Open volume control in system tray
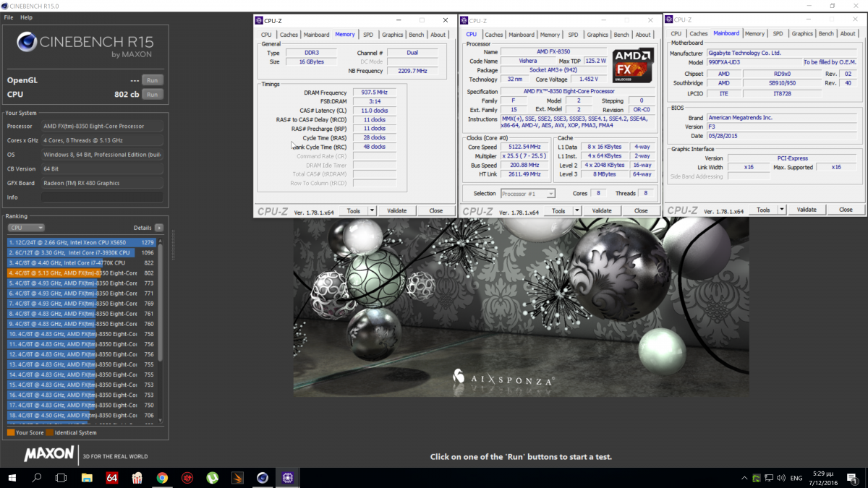 (x=781, y=478)
